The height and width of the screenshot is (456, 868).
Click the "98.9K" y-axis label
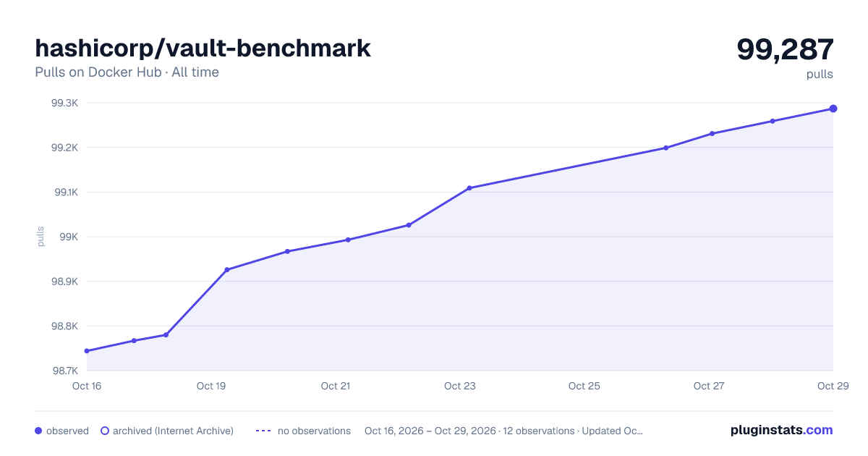[x=64, y=282]
